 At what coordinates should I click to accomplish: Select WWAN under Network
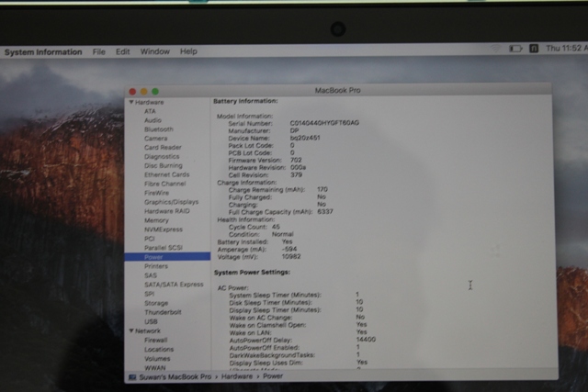tap(155, 367)
